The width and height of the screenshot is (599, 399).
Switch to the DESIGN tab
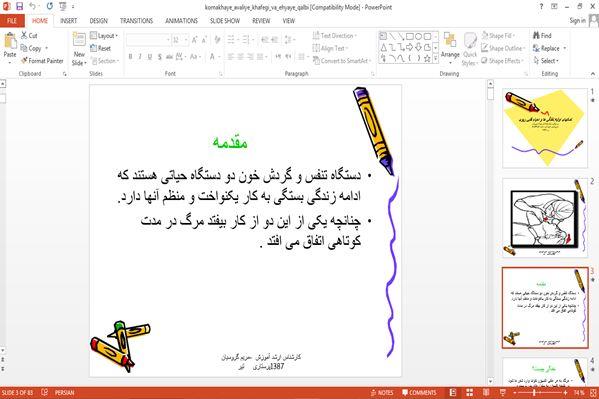(99, 21)
